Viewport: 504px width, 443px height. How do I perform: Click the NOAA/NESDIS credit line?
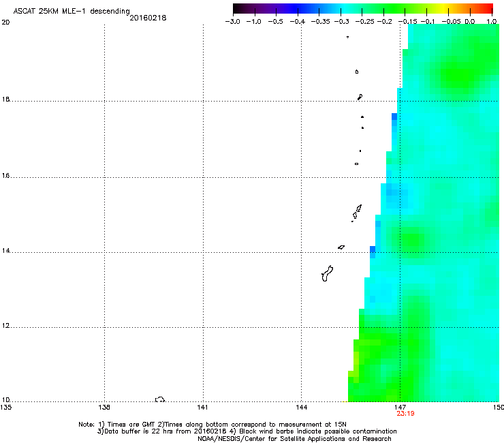click(294, 439)
